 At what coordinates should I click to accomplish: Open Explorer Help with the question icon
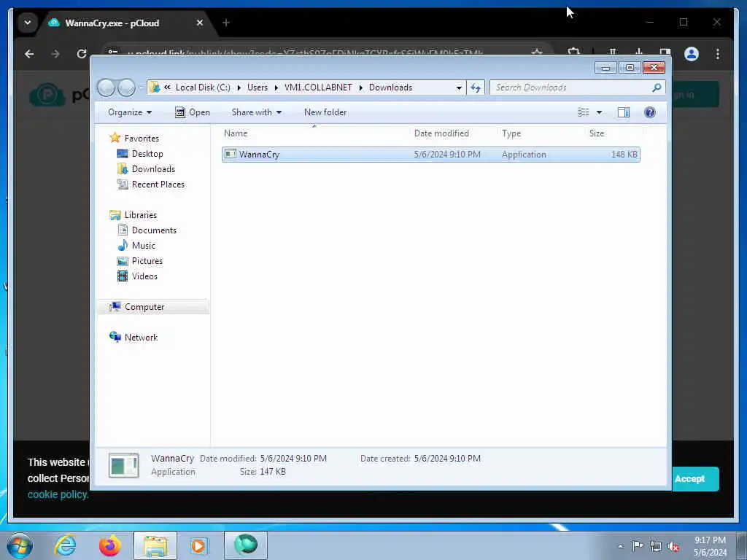coord(650,112)
